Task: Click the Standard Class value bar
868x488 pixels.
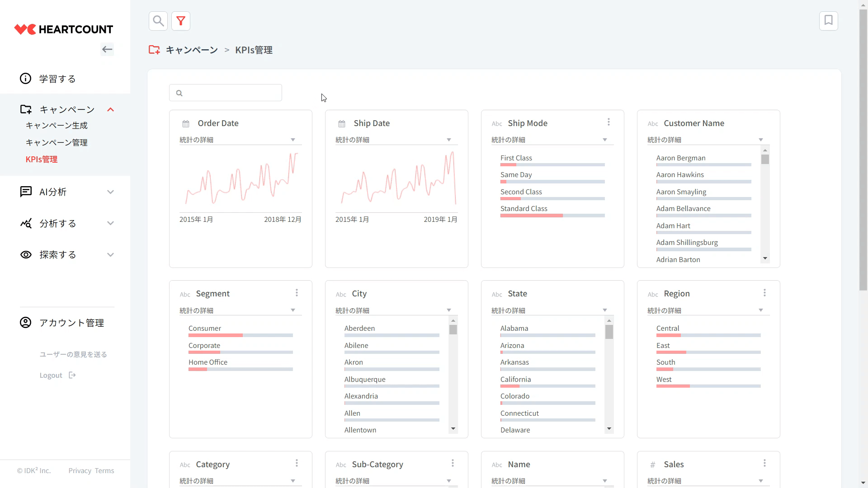Action: pyautogui.click(x=552, y=216)
